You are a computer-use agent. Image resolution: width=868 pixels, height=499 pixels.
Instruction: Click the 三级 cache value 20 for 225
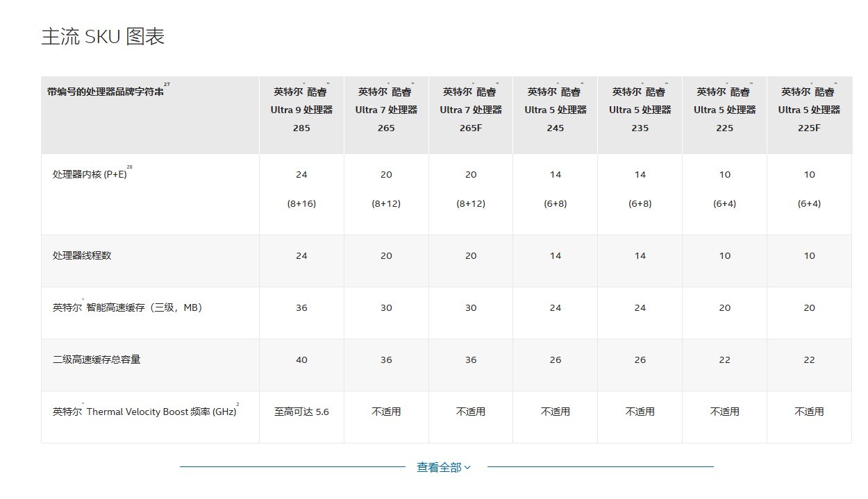coord(725,307)
